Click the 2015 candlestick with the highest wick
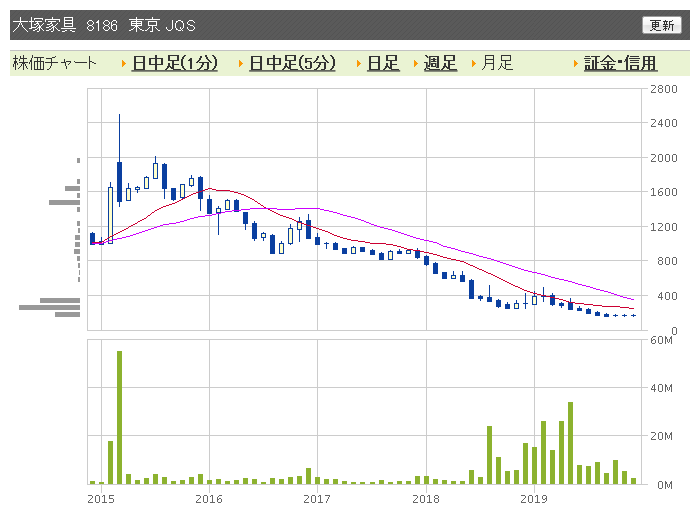Viewport: 699px width, 524px height. [119, 160]
